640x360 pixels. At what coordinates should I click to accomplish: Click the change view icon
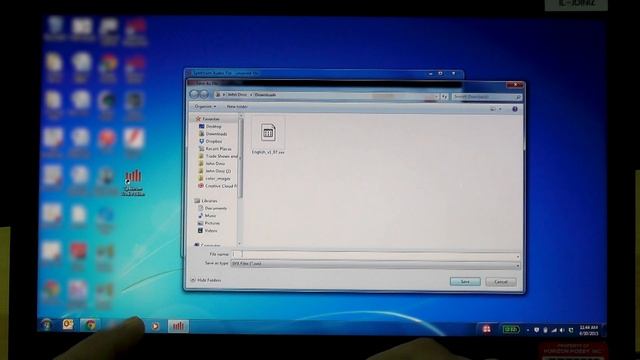click(493, 109)
